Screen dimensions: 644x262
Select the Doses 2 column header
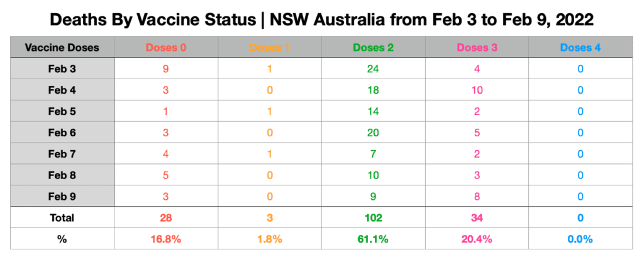pos(374,48)
